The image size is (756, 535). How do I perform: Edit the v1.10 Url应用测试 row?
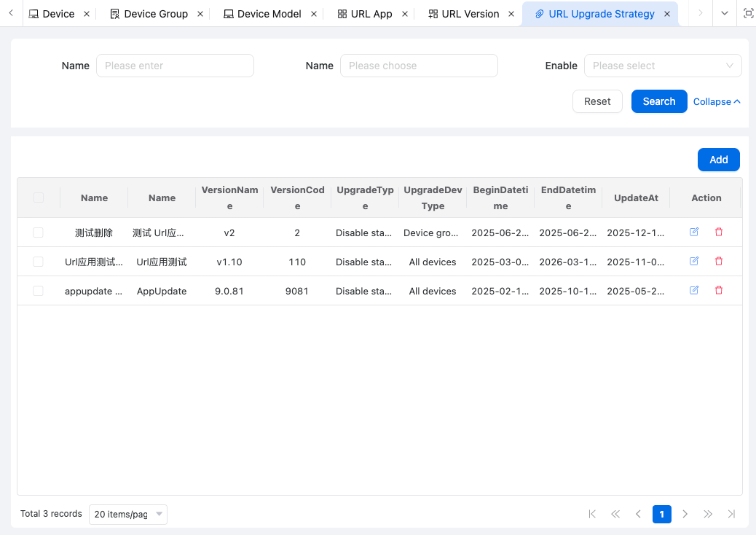694,261
